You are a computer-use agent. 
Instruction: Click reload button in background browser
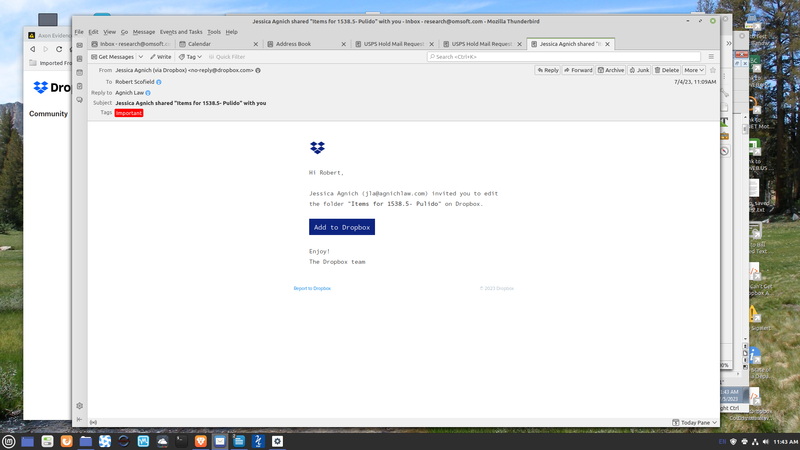coord(59,49)
